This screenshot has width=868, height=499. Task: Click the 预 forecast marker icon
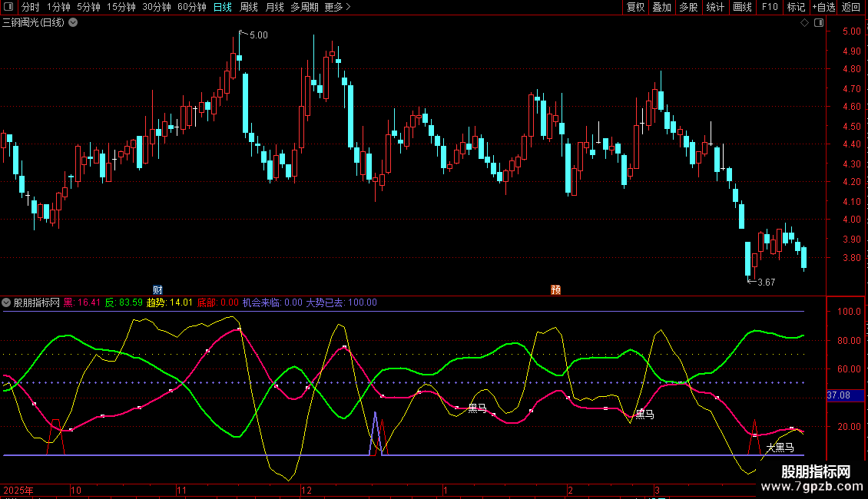pos(555,289)
